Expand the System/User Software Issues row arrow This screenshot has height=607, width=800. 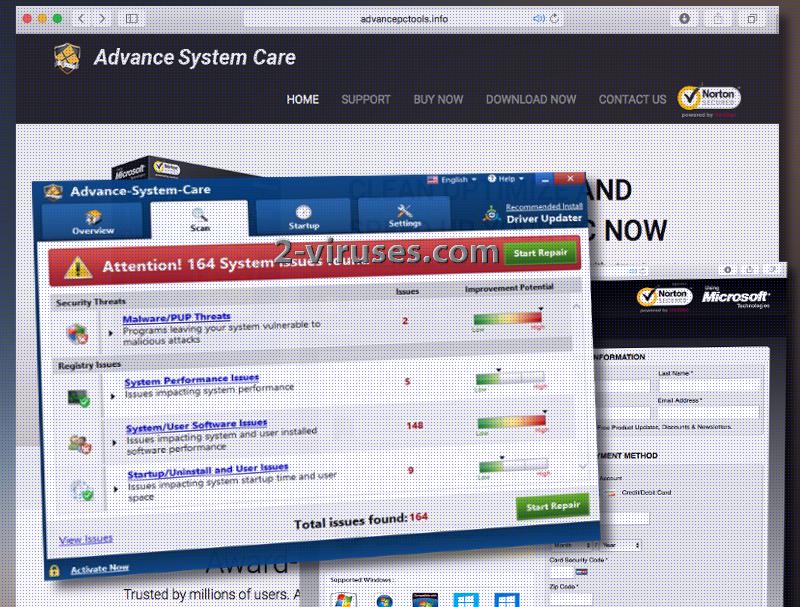point(114,443)
